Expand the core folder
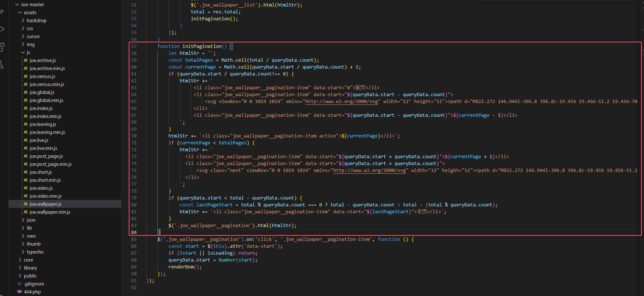The width and height of the screenshot is (644, 296). coord(20,260)
